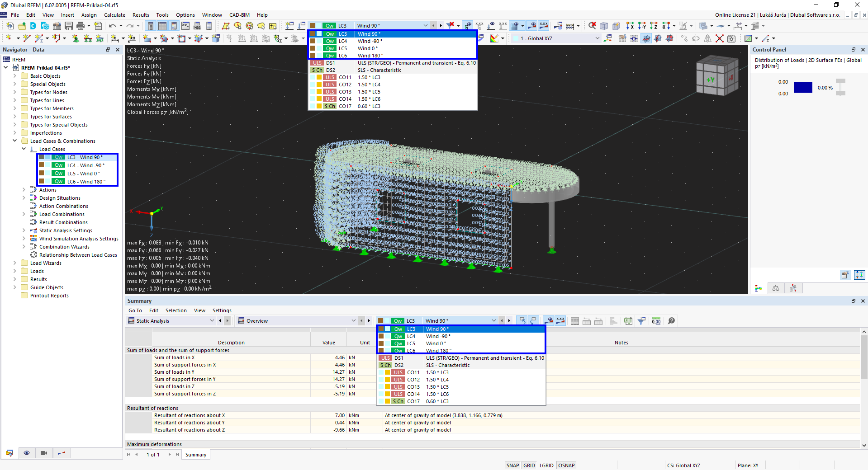Open the help balloon in Summary toolbar
The height and width of the screenshot is (470, 868).
tap(671, 321)
